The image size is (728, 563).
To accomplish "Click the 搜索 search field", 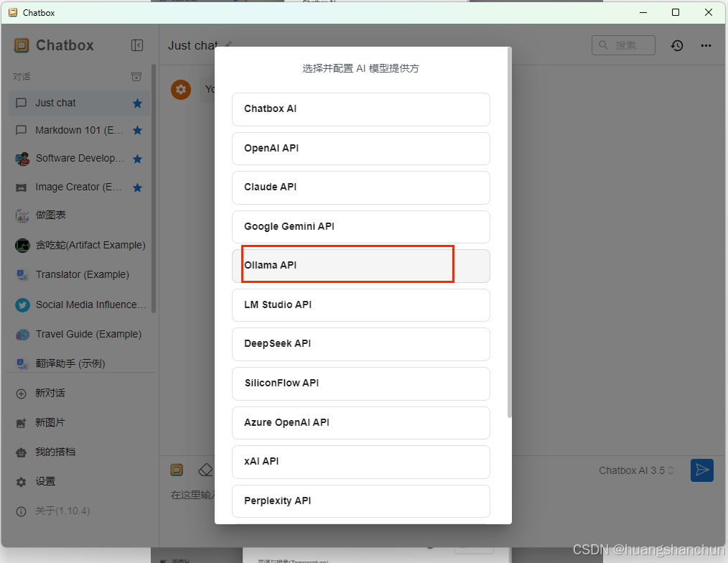I will coord(623,45).
